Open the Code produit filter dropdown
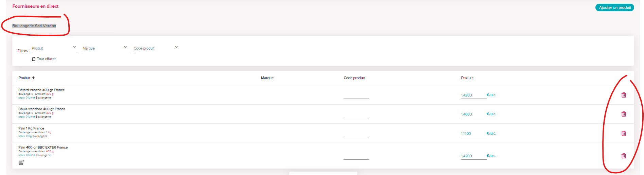 [156, 48]
